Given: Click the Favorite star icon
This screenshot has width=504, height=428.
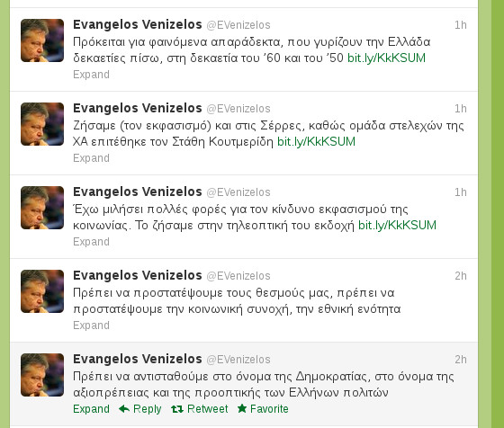Looking at the screenshot, I should click(242, 408).
